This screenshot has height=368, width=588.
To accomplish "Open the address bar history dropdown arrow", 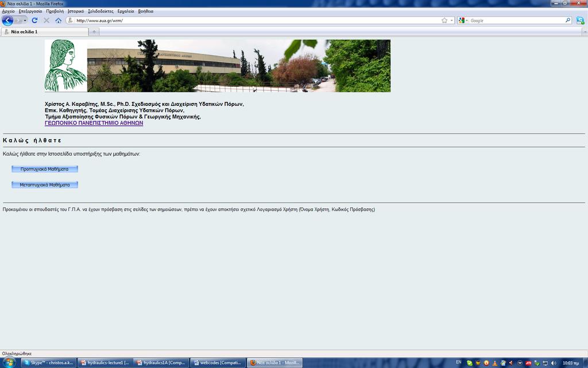I will tap(451, 20).
